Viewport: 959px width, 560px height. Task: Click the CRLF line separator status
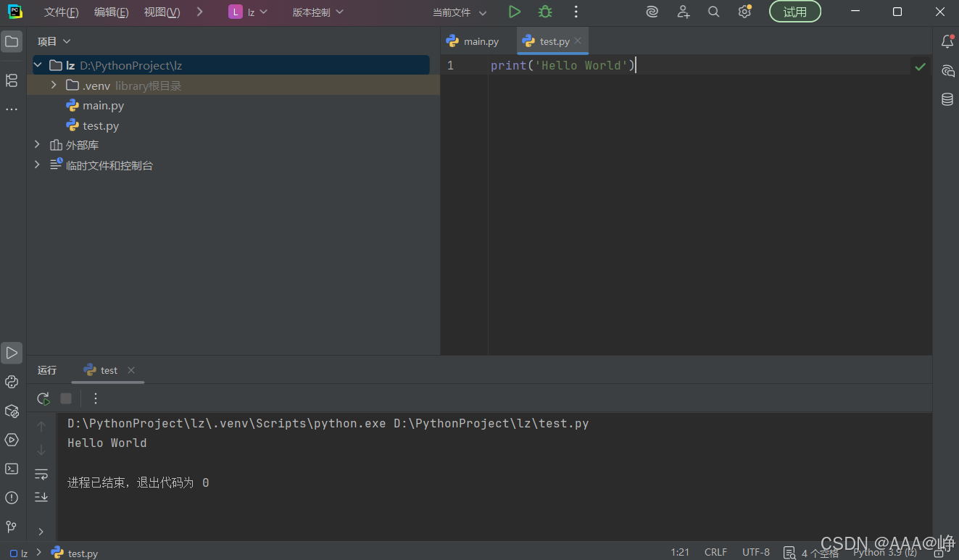tap(715, 552)
